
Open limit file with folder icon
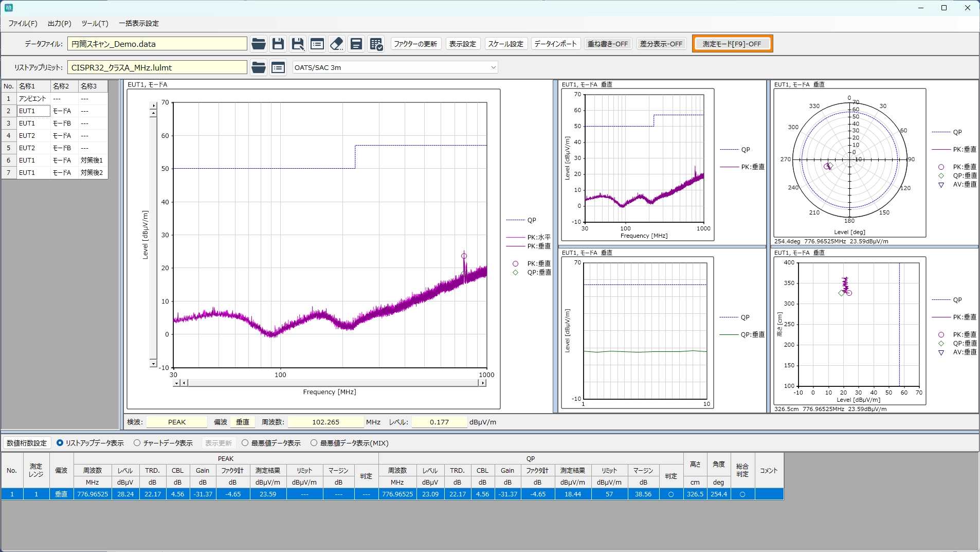click(x=259, y=67)
